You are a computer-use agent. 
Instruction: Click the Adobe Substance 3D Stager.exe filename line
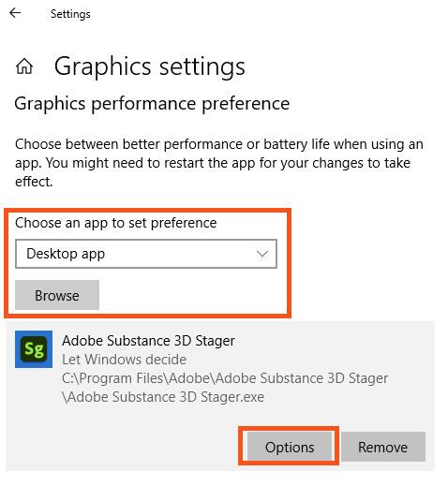[x=163, y=397]
